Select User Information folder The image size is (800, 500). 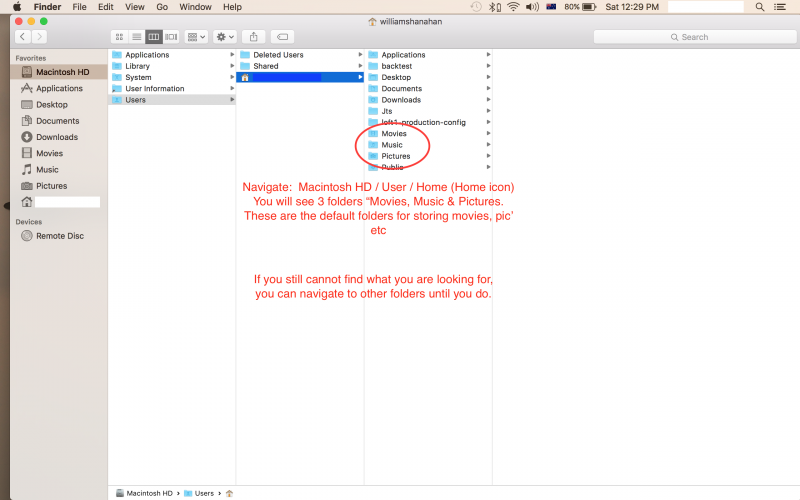tap(172, 88)
